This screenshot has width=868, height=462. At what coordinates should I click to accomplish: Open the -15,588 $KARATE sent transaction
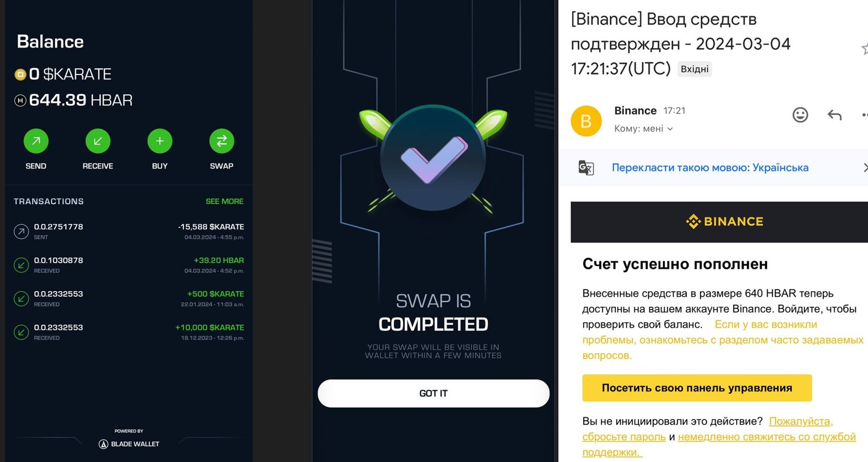coord(129,232)
